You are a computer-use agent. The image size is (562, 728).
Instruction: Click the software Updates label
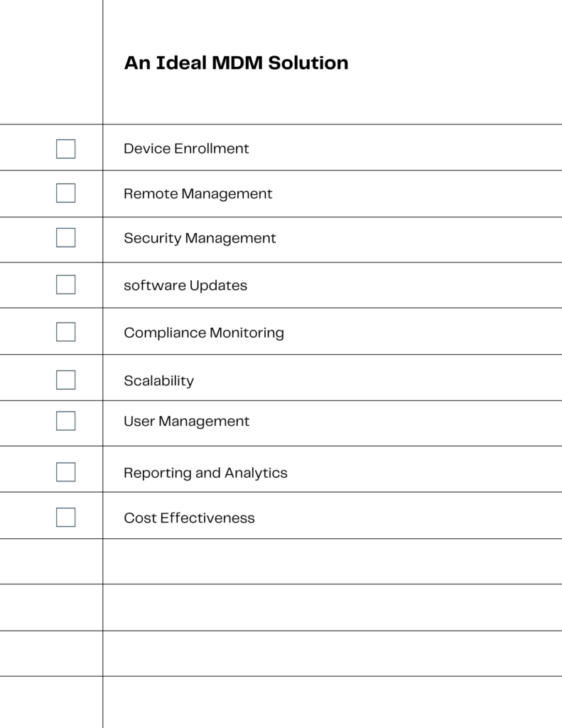[185, 286]
